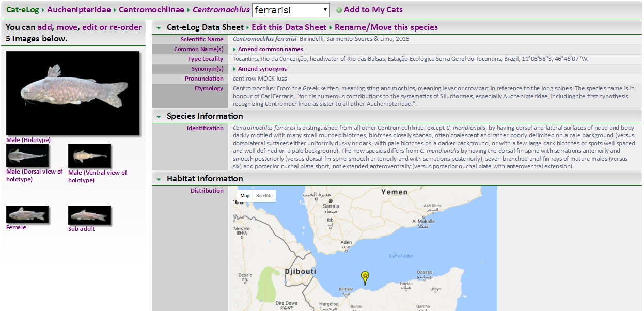This screenshot has width=644, height=311.
Task: Click the Gulf of Aden map label
Action: 401,256
